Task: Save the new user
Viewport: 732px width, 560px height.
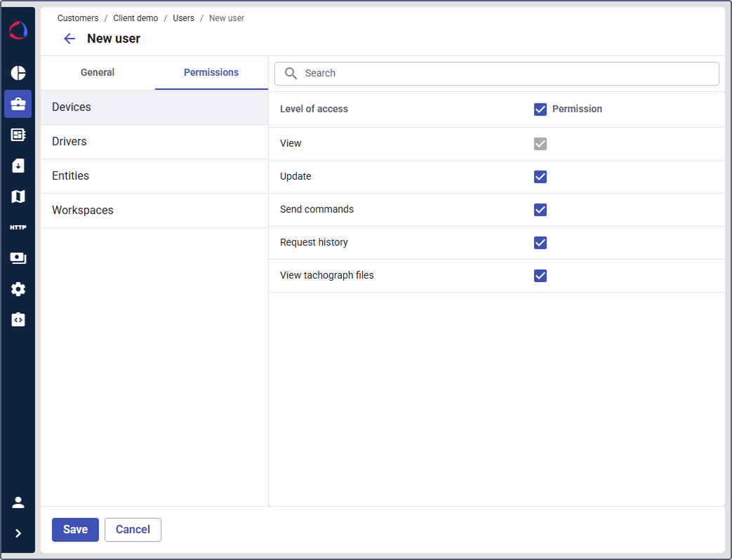Action: click(75, 530)
